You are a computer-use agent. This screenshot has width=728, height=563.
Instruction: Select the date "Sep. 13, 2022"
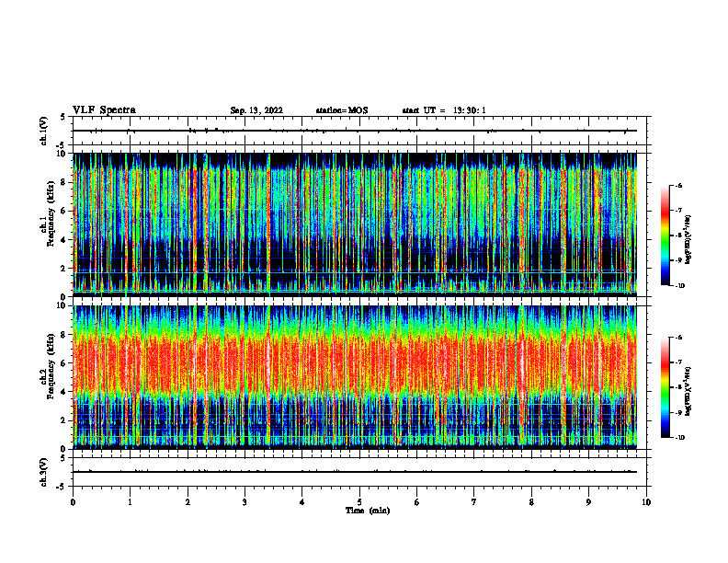[x=256, y=110]
